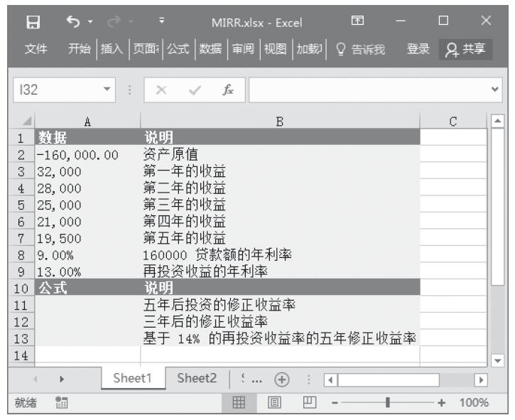Click the macro record icon in status bar
515x420 pixels.
tap(63, 403)
